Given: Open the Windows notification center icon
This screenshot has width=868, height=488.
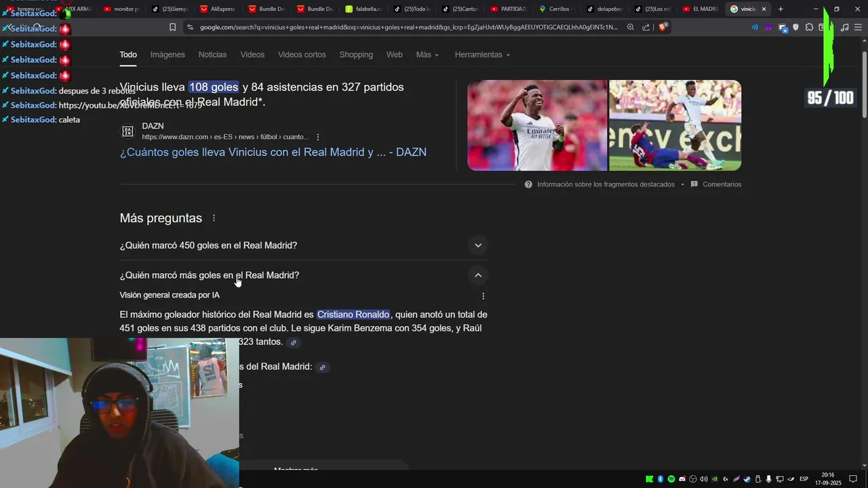Looking at the screenshot, I should tap(853, 479).
